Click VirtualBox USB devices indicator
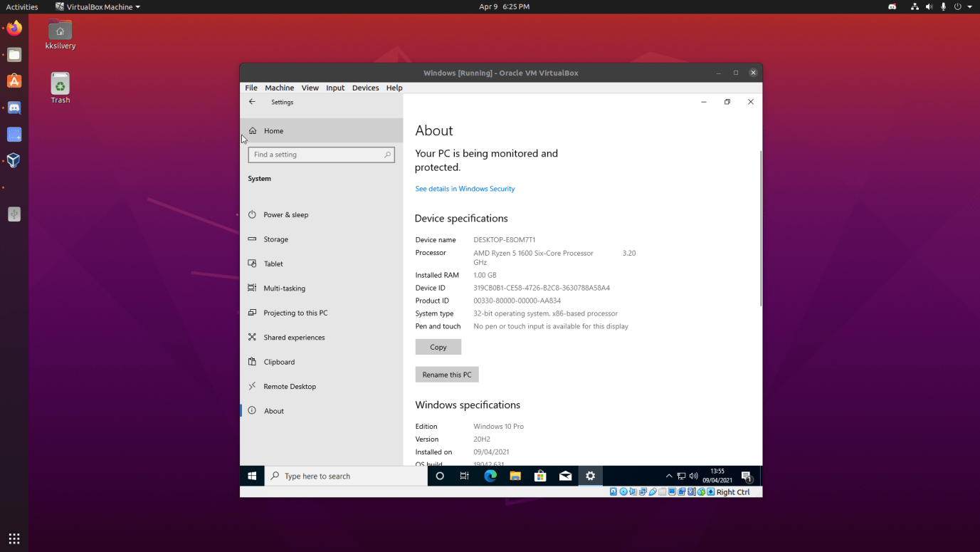Image resolution: width=980 pixels, height=552 pixels. point(653,491)
